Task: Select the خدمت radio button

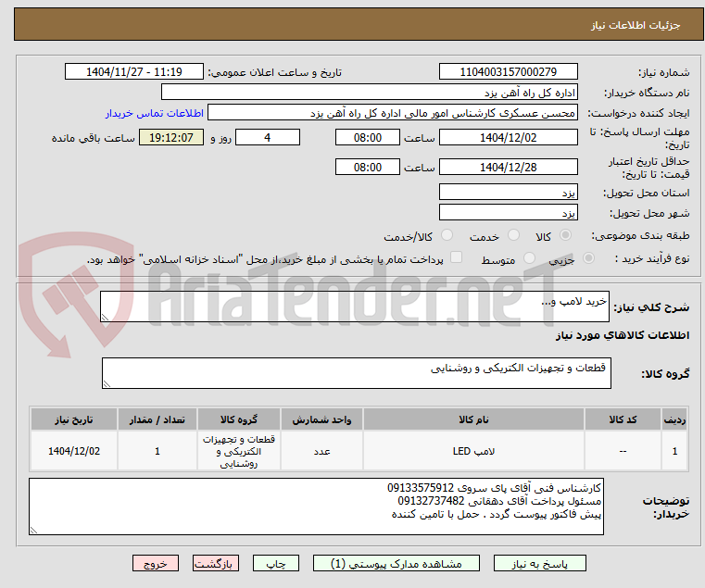Action: pyautogui.click(x=513, y=235)
